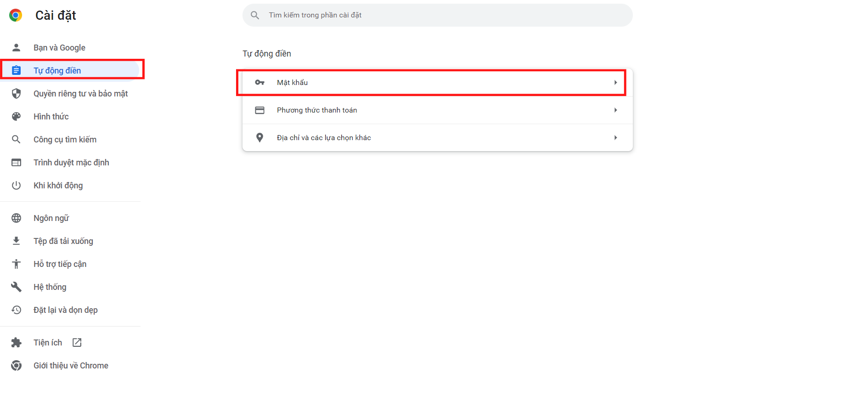The width and height of the screenshot is (868, 413).
Task: Click the globe icon for Ngôn ngữ
Action: 16,218
